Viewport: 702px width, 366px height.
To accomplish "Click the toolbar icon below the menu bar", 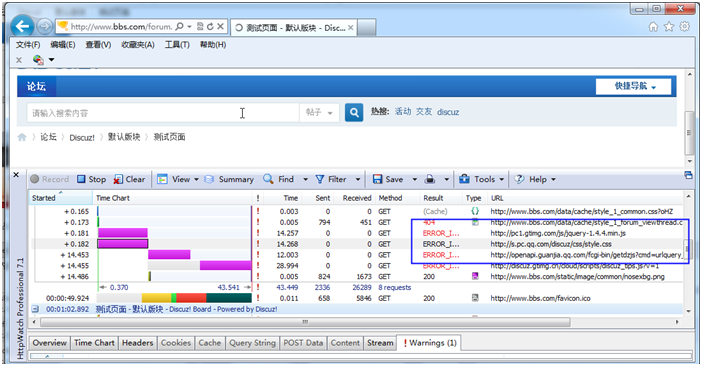I will pyautogui.click(x=39, y=60).
